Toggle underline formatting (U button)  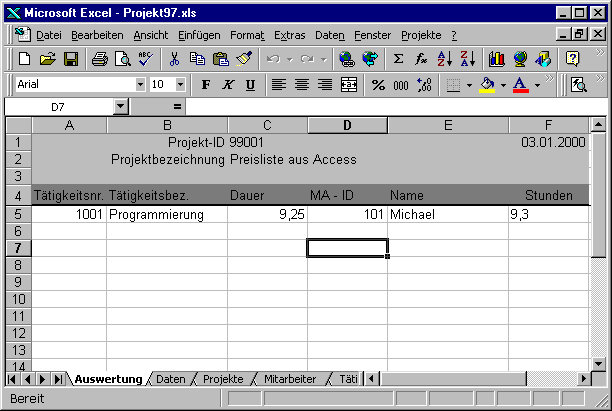click(249, 85)
